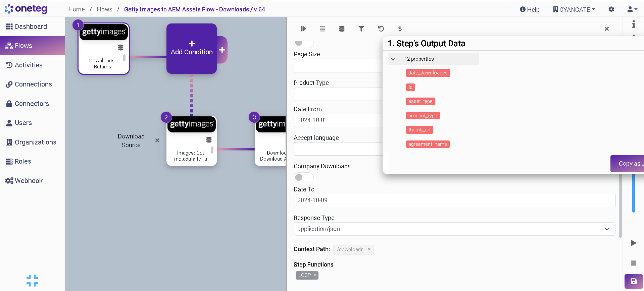Open Connections in the sidebar
This screenshot has height=291, width=644.
pyautogui.click(x=33, y=84)
